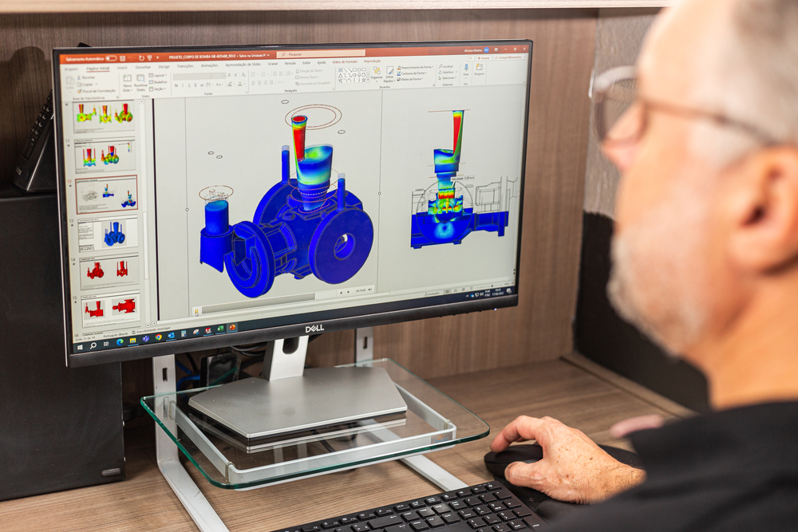Open the Layout dropdown

158,76
